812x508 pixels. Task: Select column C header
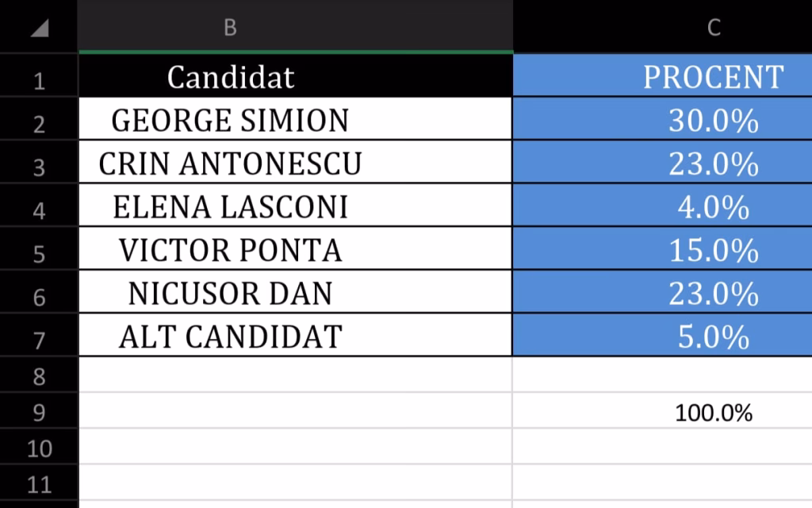coord(713,28)
